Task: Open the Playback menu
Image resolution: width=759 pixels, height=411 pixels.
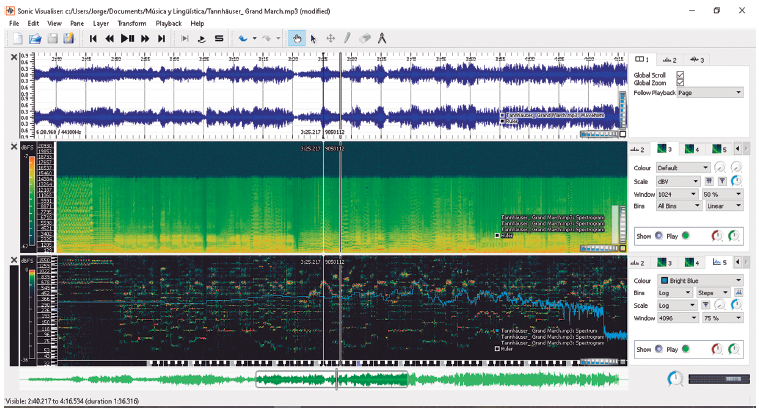Action: [169, 22]
